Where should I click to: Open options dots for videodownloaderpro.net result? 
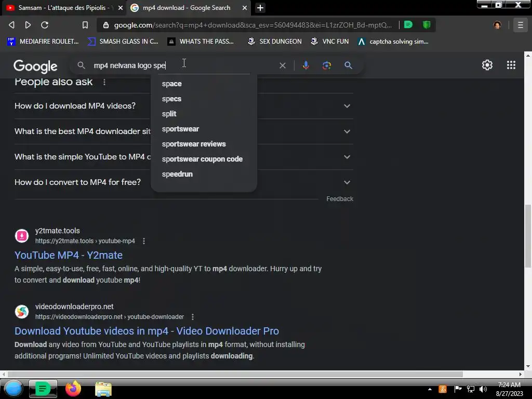pos(193,317)
